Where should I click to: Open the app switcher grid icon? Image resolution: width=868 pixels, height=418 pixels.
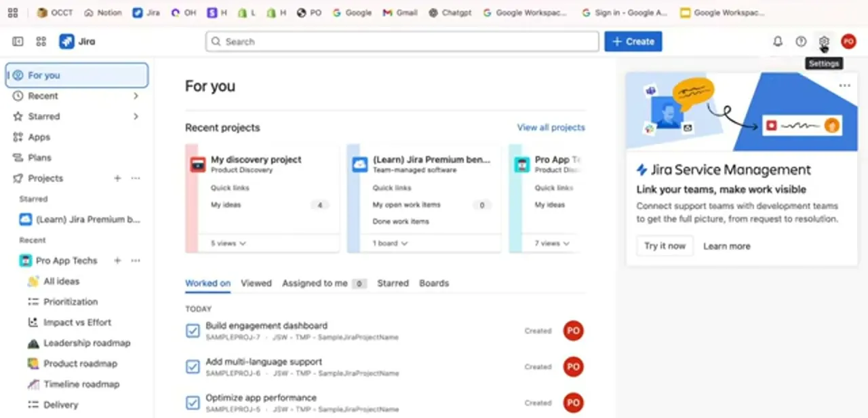(41, 41)
